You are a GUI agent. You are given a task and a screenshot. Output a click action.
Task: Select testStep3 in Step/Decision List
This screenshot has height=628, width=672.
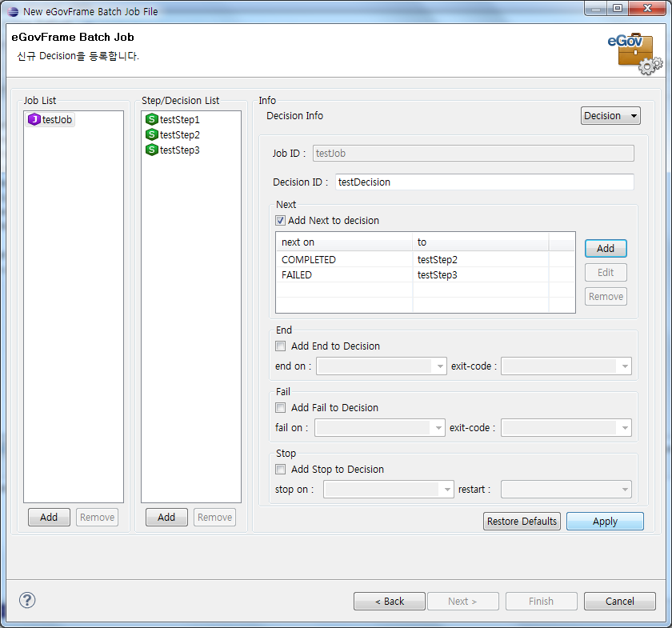pyautogui.click(x=173, y=150)
